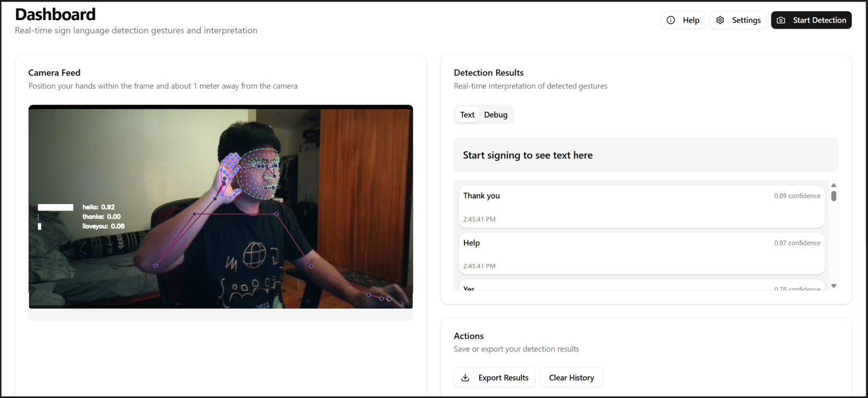This screenshot has width=868, height=398.
Task: Open Settings
Action: [738, 20]
